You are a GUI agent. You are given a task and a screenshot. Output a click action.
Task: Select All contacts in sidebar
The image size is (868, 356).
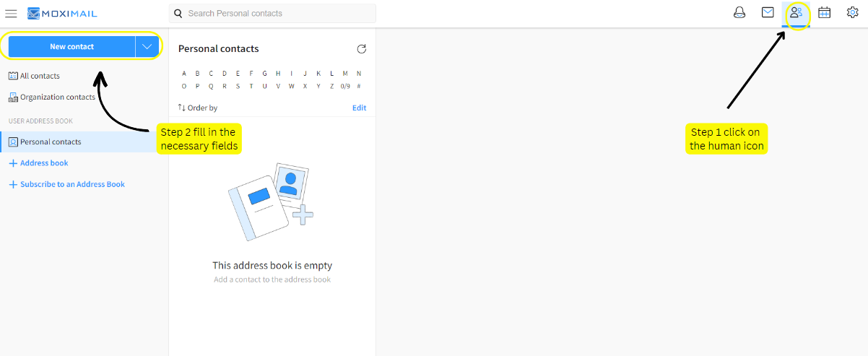pyautogui.click(x=39, y=76)
